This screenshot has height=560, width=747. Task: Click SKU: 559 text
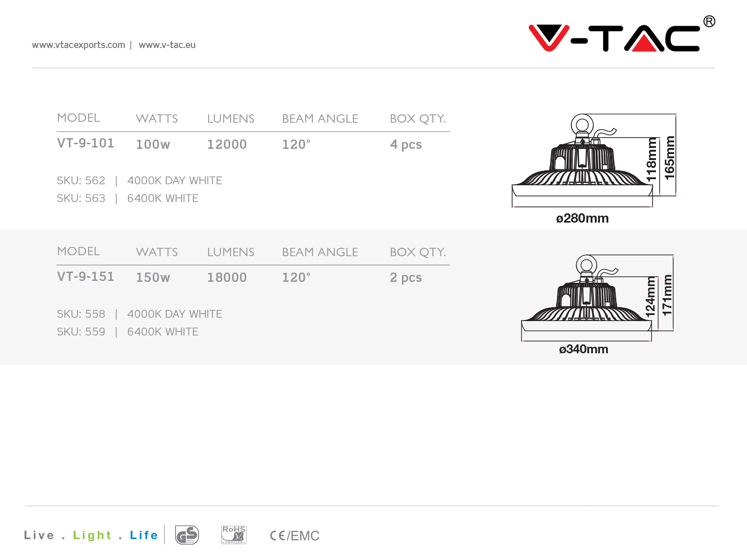click(x=81, y=332)
